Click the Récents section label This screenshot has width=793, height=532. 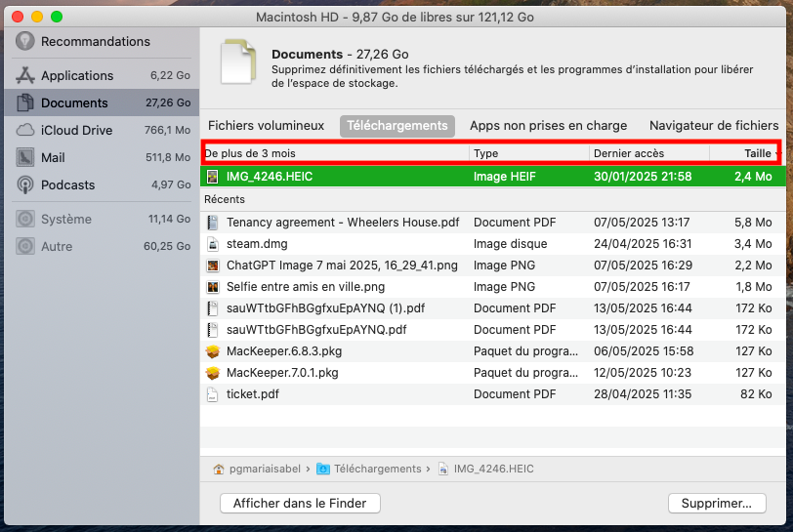pos(225,199)
